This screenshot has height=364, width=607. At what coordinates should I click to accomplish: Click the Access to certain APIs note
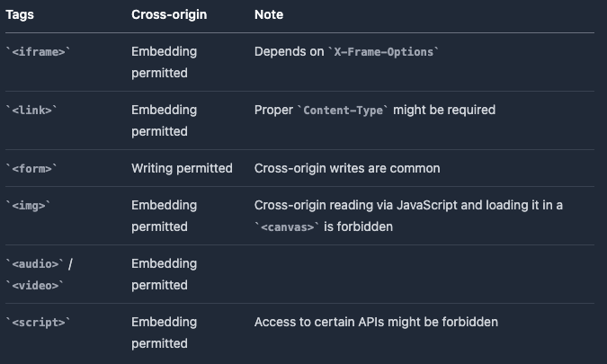pos(376,322)
